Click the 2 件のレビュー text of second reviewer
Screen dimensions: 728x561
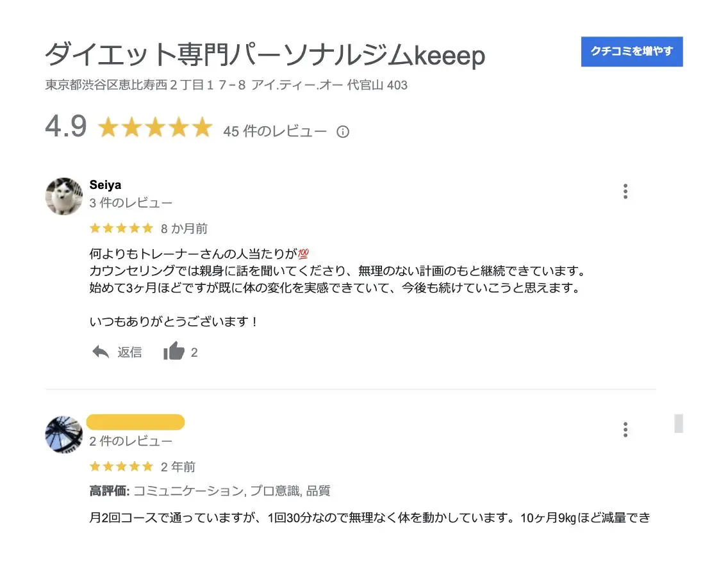(x=131, y=441)
